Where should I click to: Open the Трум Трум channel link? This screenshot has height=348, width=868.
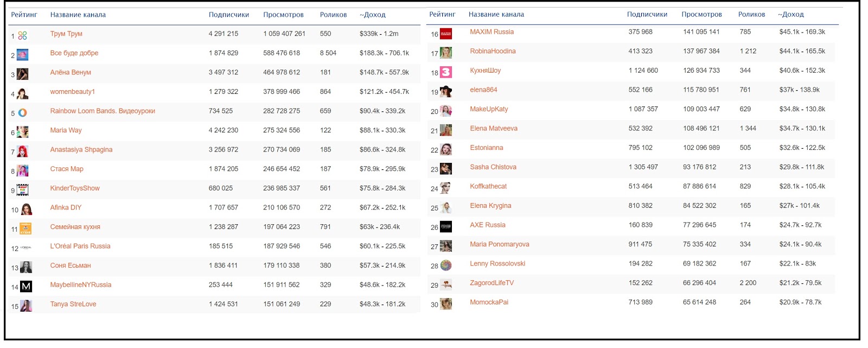pyautogui.click(x=66, y=34)
